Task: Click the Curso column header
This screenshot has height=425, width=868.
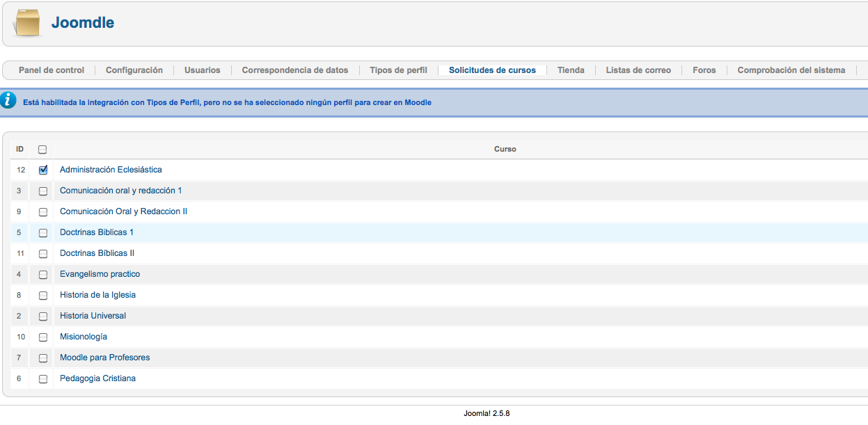Action: [x=505, y=150]
